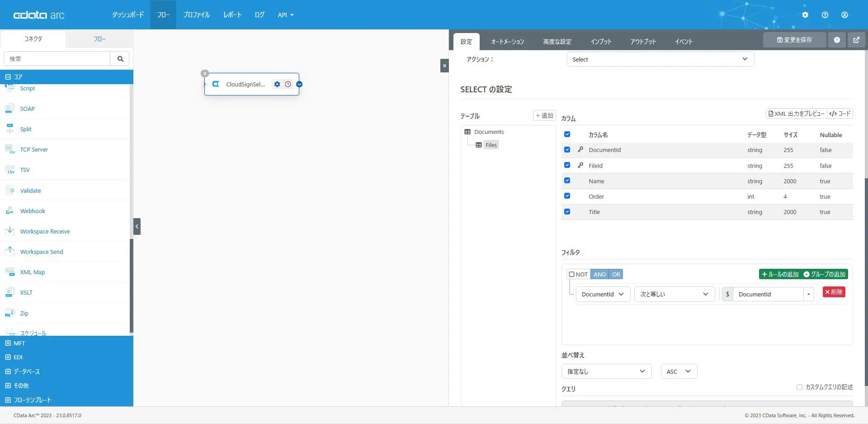Expand the その他 connector category
This screenshot has width=868, height=424.
point(66,386)
